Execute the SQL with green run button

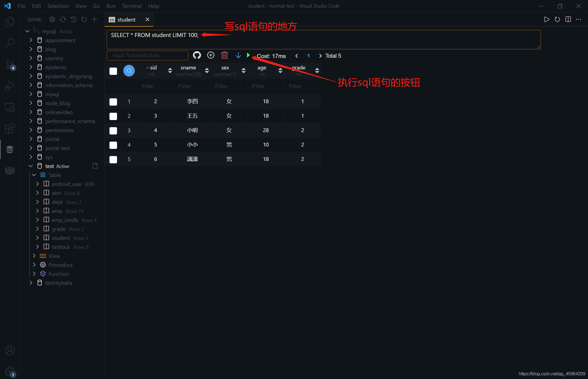[x=248, y=55]
